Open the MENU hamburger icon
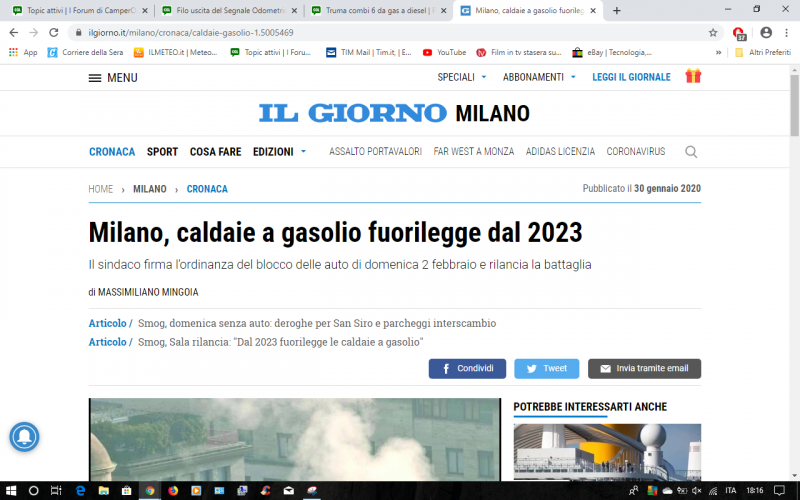 tap(95, 77)
